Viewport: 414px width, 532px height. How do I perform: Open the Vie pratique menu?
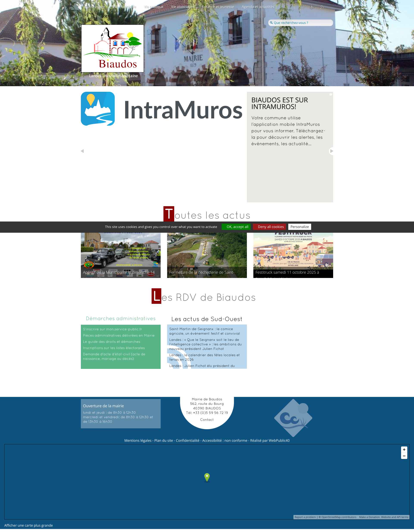coord(154,7)
